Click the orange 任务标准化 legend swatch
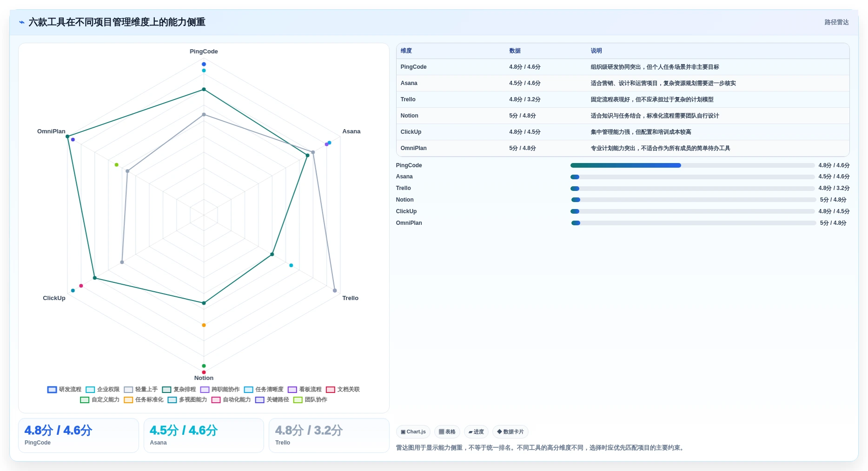Screen dimensions: 868x471 (x=128, y=399)
